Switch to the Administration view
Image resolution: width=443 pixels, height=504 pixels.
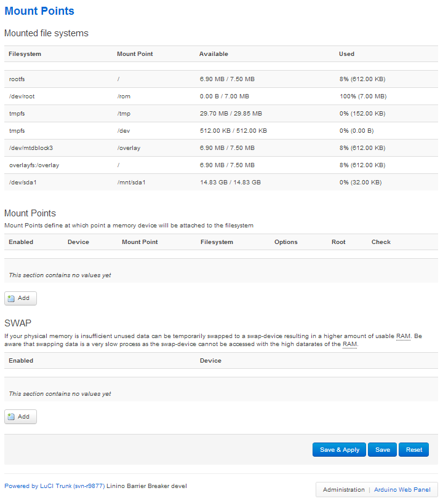[x=343, y=490]
